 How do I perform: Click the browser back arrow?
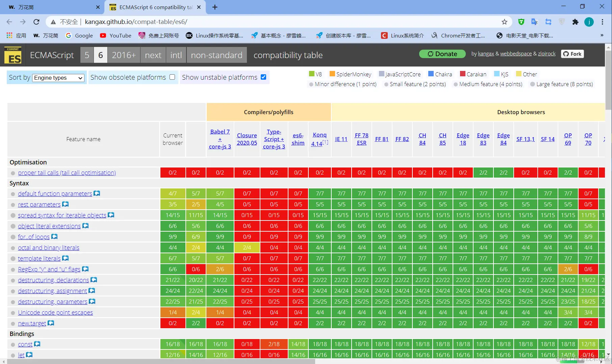(x=9, y=22)
